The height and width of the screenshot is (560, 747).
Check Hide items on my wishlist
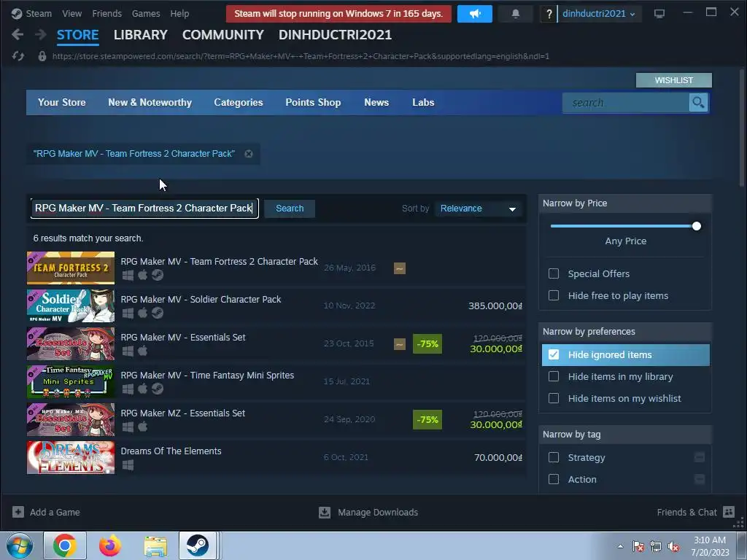[554, 399]
